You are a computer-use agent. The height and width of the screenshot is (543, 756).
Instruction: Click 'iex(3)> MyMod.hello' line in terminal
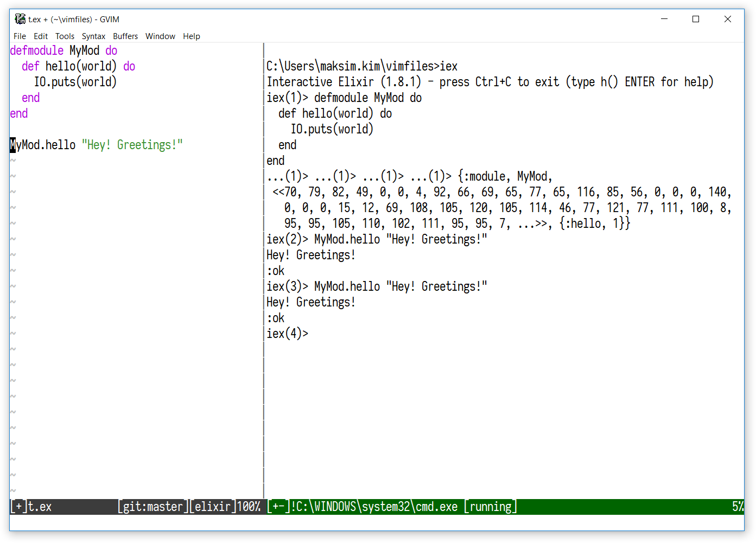[x=377, y=286]
